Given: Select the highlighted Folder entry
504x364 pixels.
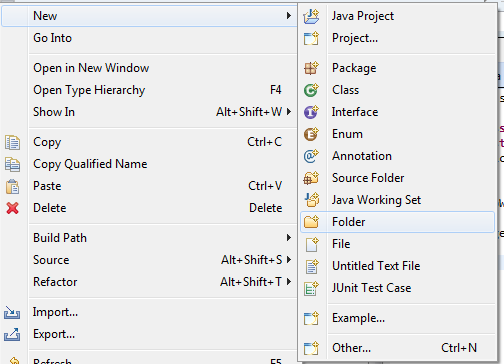Looking at the screenshot, I should click(x=397, y=222).
